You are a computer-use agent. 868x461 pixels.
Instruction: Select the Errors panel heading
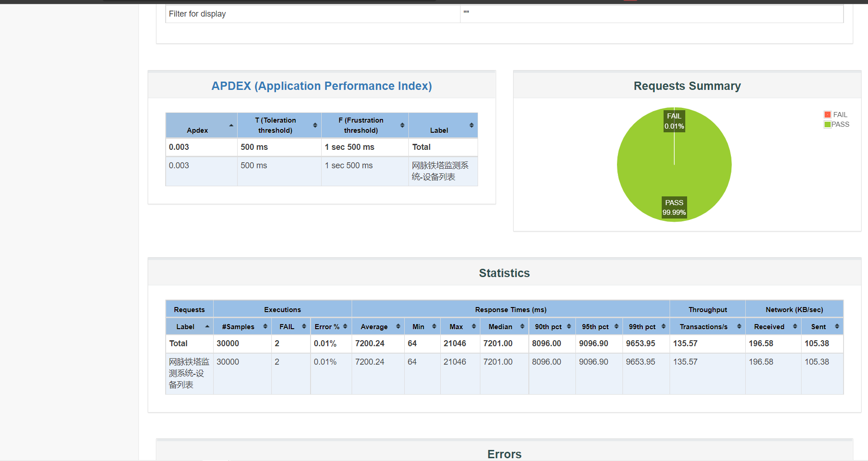click(504, 454)
